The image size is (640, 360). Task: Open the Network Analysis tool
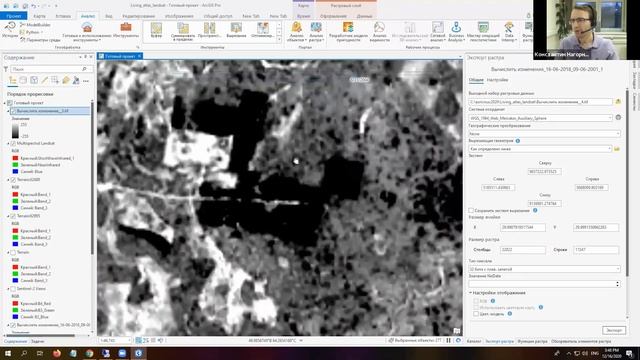(438, 32)
